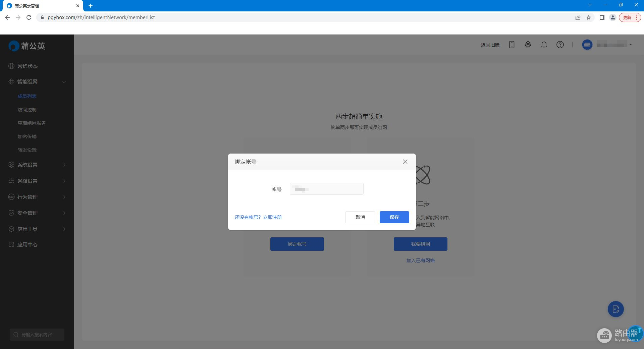Click the 保存 button in dialog
Viewport: 644px width, 349px height.
tap(394, 217)
